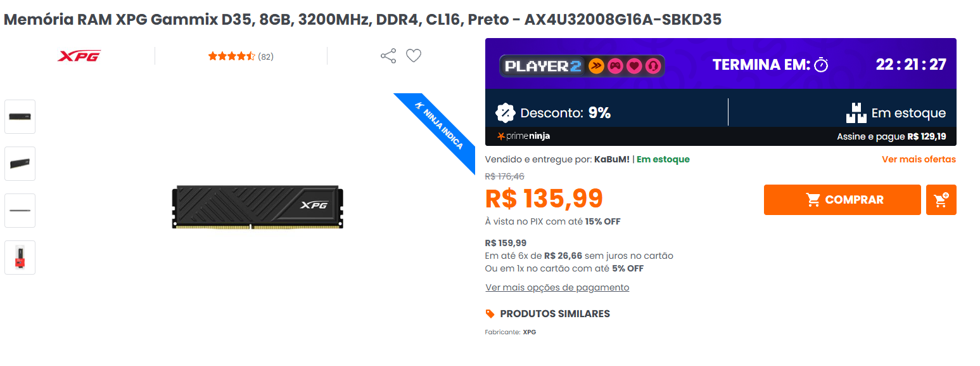Click the Ninja Indica ribbon
Viewport: 980px width, 366px height.
pos(438,129)
